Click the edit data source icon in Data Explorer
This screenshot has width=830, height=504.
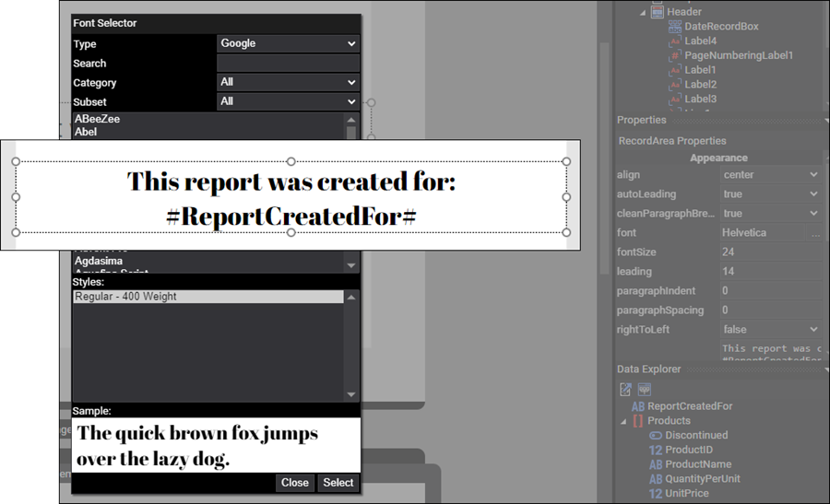point(625,389)
